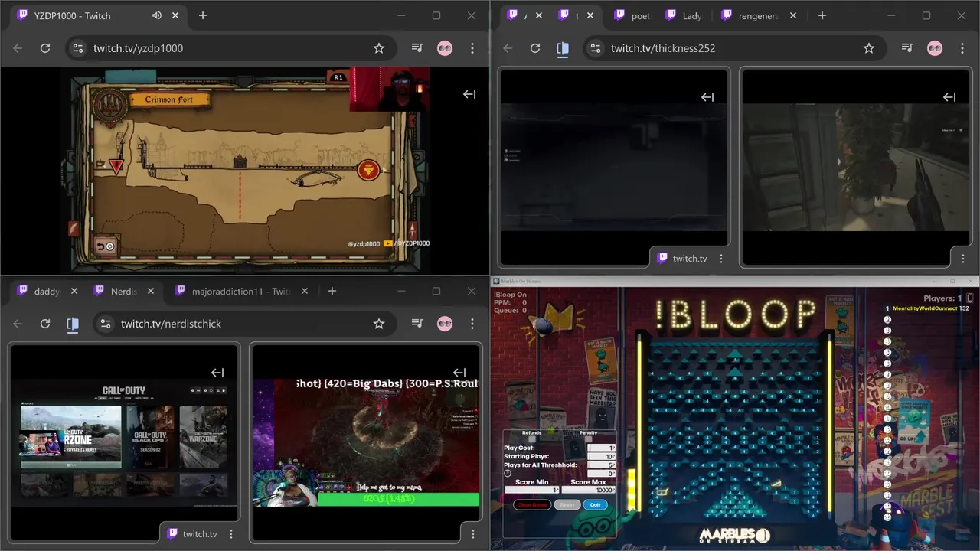Open options menu for left thickness252 split pane
Image resolution: width=980 pixels, height=551 pixels.
(x=720, y=259)
